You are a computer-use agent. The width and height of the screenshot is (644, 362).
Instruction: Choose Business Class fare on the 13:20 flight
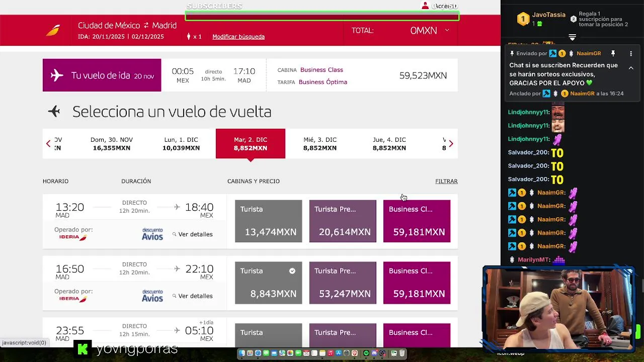tap(417, 221)
